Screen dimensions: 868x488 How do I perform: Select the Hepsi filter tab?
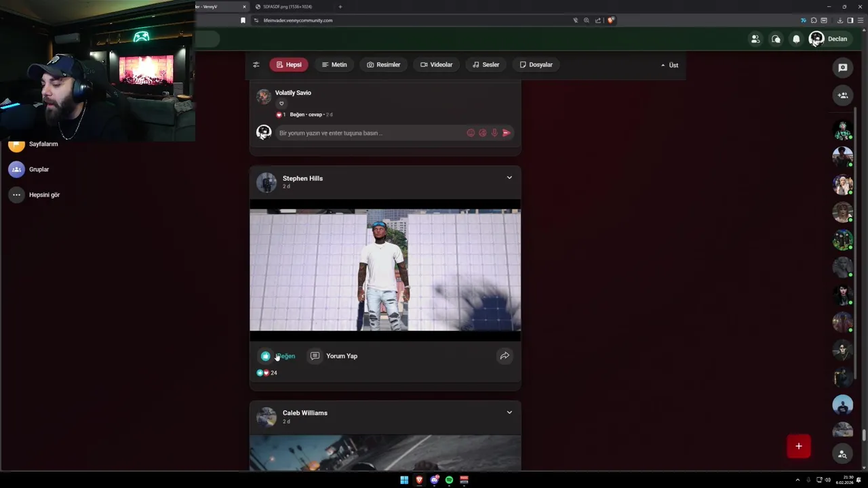click(x=289, y=64)
